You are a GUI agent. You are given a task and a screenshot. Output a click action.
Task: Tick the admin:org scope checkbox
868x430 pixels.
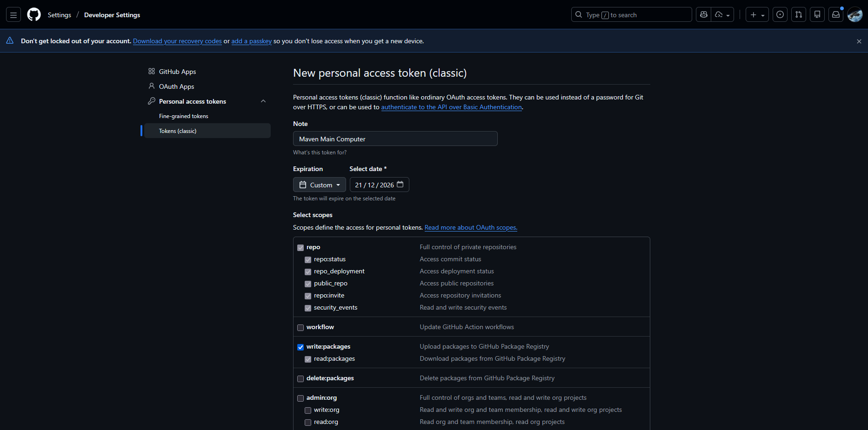300,398
